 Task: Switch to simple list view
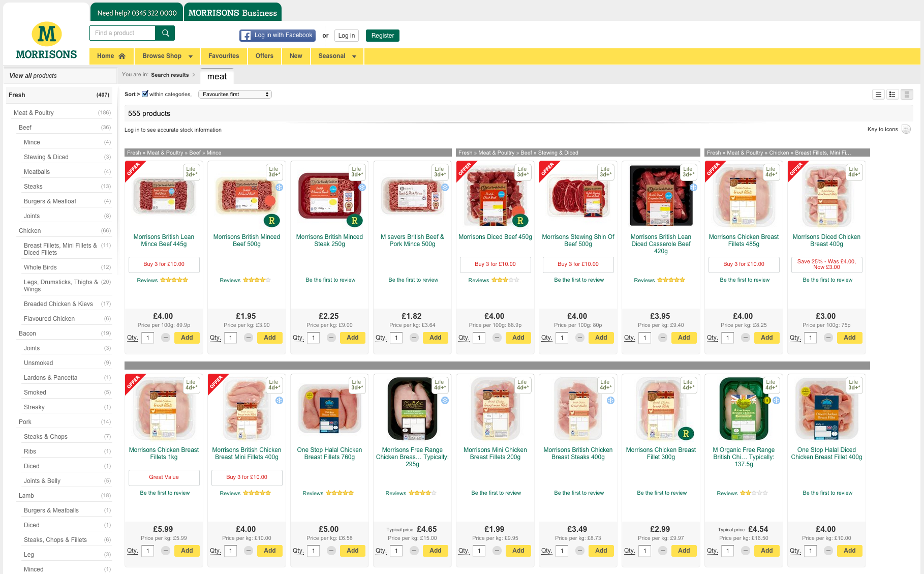[x=878, y=94]
